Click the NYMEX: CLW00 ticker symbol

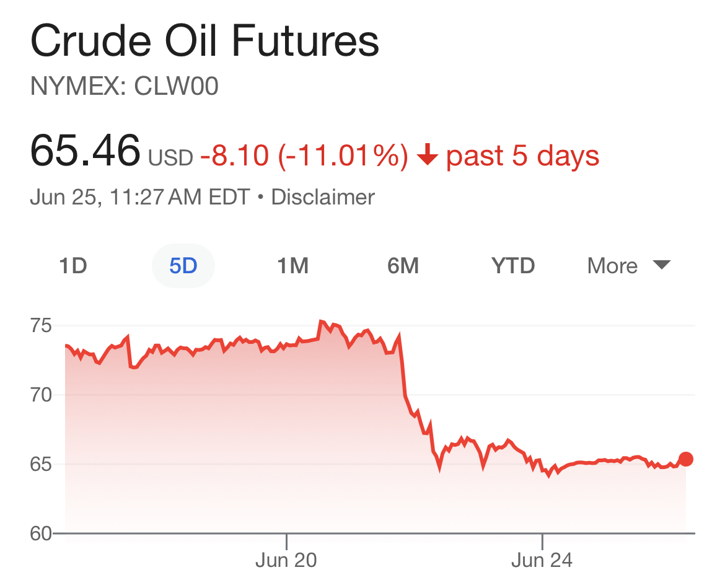pyautogui.click(x=124, y=87)
